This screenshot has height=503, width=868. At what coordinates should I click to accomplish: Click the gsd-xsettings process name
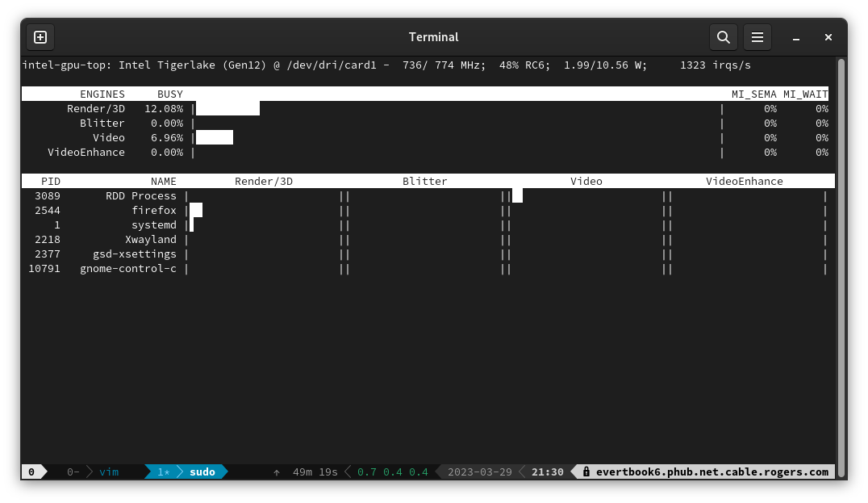coord(135,254)
